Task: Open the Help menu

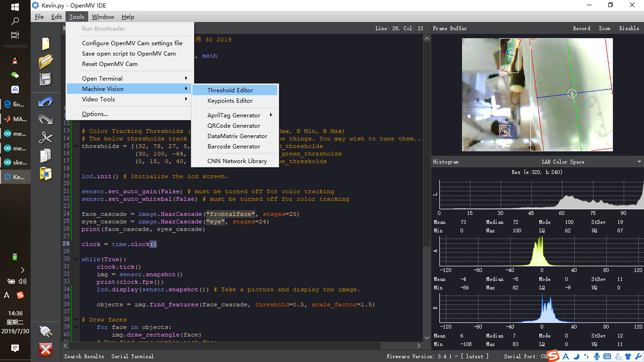Action: (128, 16)
